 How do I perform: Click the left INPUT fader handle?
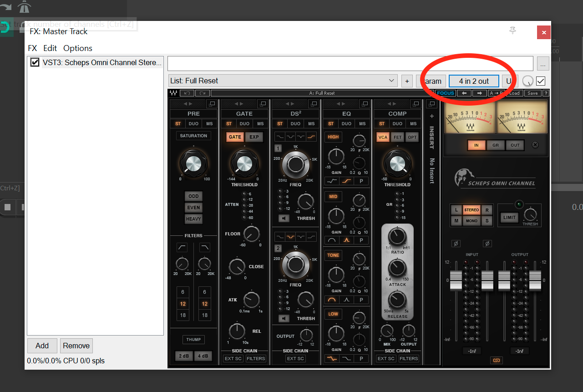coord(456,280)
